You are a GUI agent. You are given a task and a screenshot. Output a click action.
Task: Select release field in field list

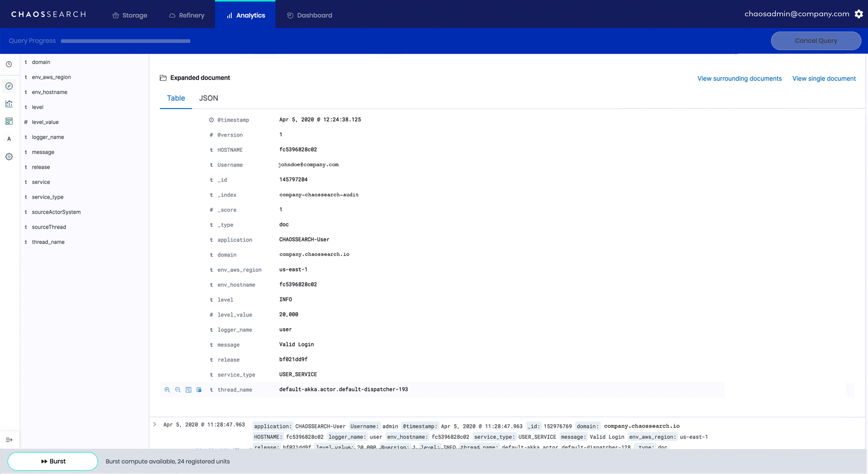click(x=41, y=167)
